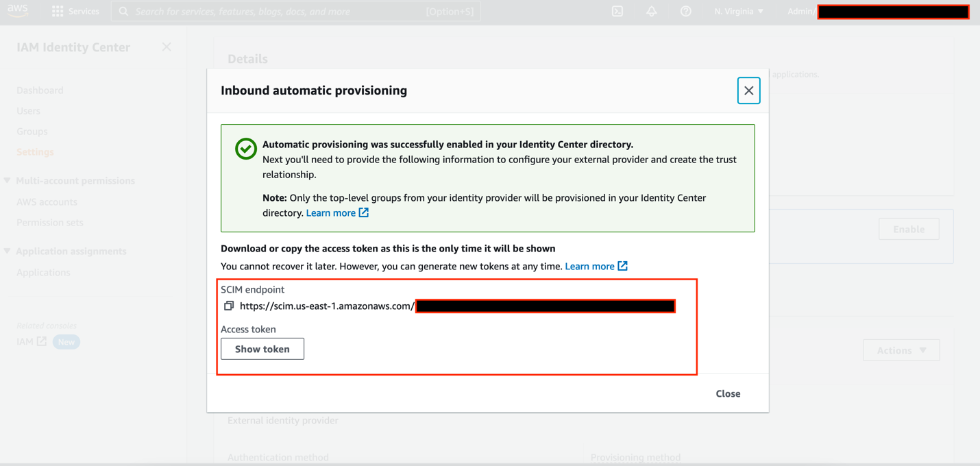The width and height of the screenshot is (980, 466).
Task: Close the provisioning dialog with X
Action: [748, 90]
